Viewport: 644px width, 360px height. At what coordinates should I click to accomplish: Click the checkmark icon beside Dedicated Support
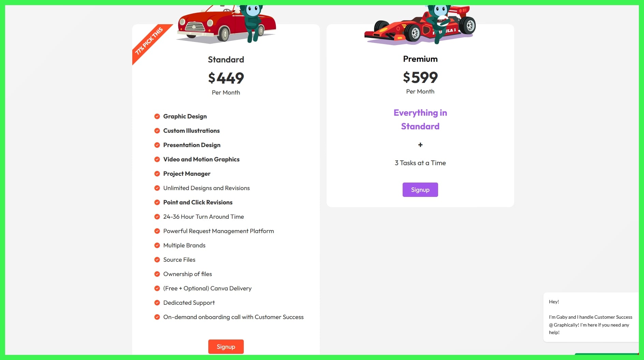(157, 302)
